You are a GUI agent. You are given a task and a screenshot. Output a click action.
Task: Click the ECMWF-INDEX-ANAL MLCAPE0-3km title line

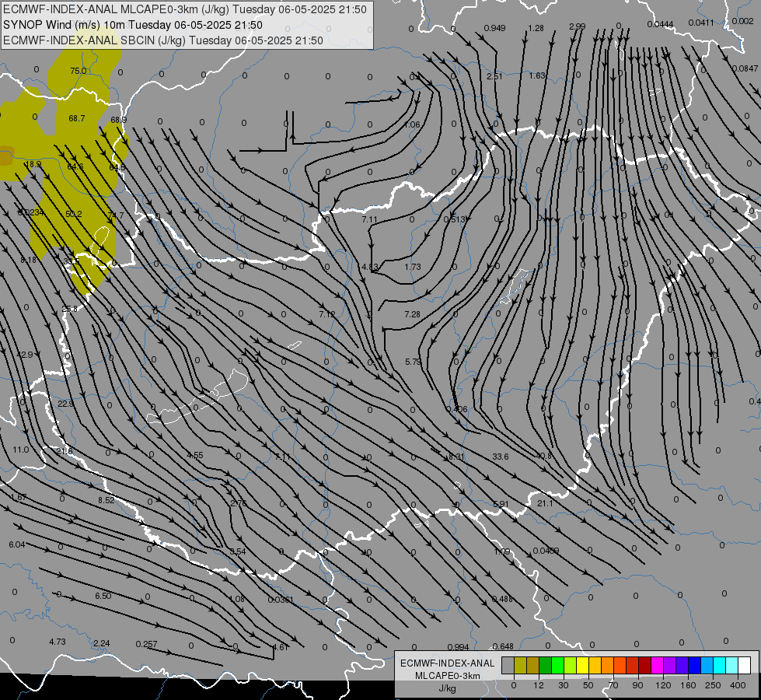[x=185, y=9]
